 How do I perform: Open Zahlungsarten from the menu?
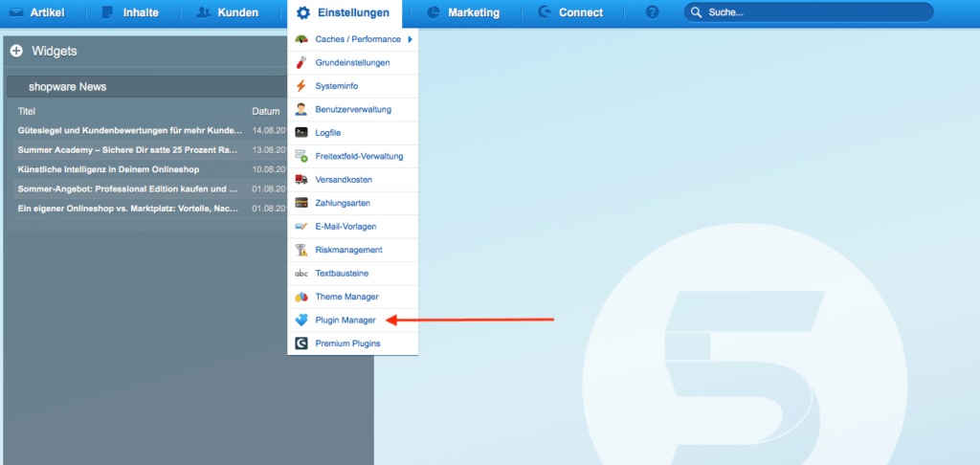[352, 203]
